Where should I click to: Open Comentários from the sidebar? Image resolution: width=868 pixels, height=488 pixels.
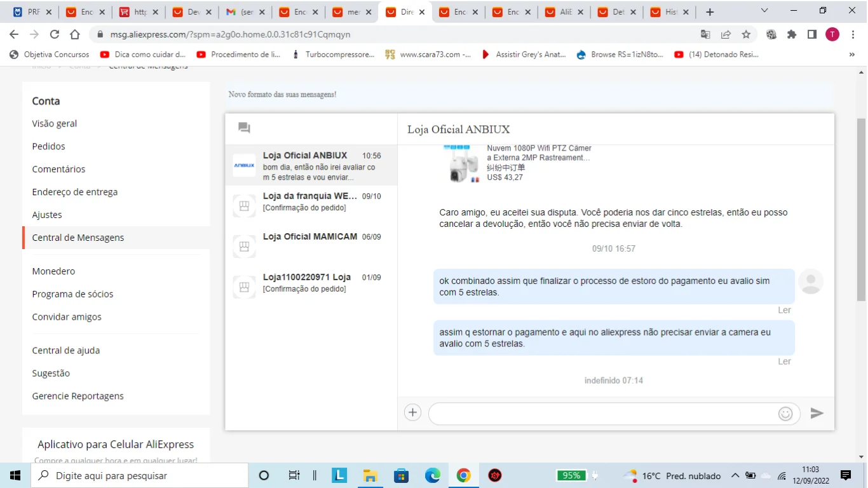[x=58, y=170]
